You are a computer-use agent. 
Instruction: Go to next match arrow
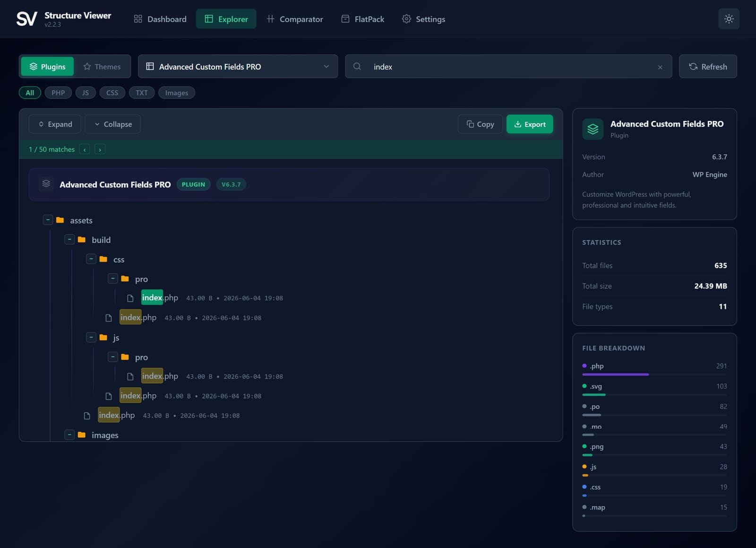coord(100,149)
